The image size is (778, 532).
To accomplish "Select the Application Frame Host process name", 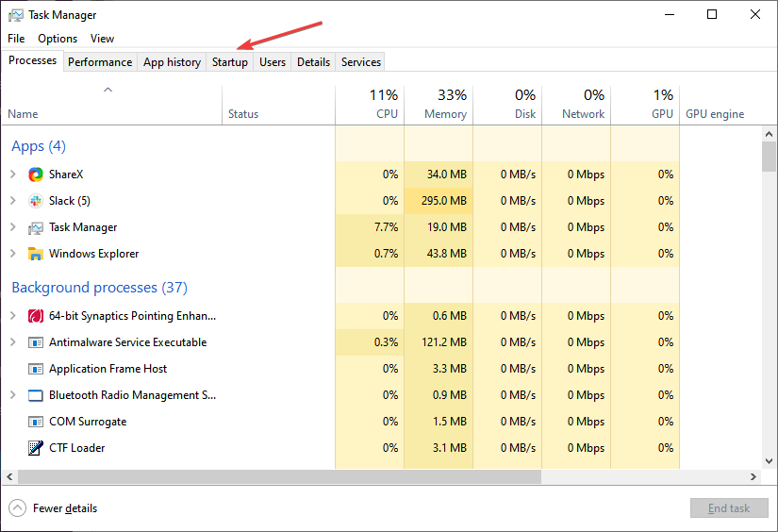I will coord(108,369).
